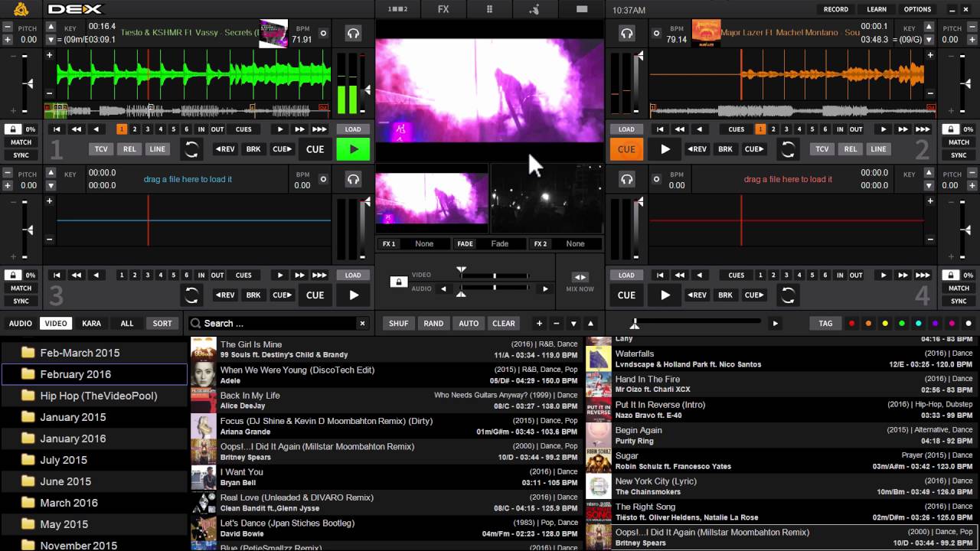Toggle the pitch lock on deck 1

(x=13, y=129)
